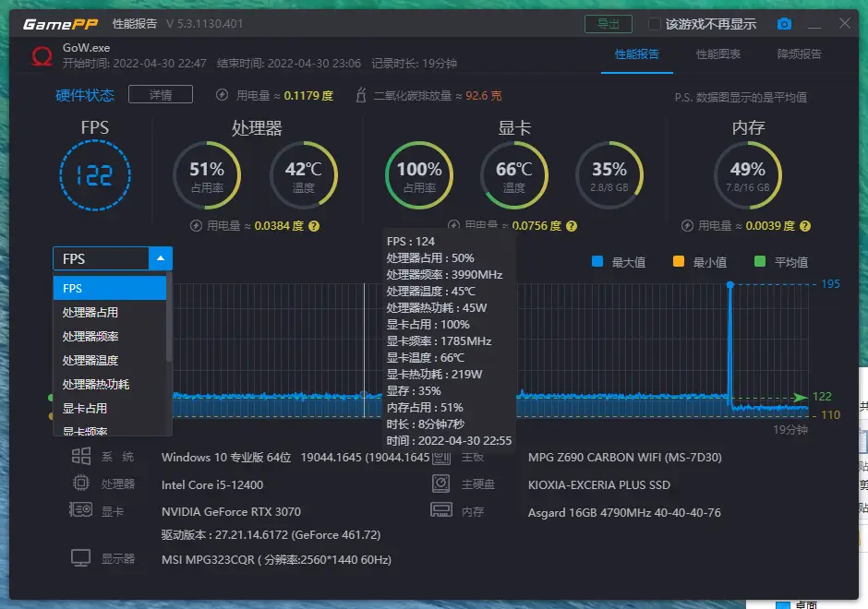
Task: Select 处理器占用 in the dropdown list
Action: pyautogui.click(x=110, y=312)
